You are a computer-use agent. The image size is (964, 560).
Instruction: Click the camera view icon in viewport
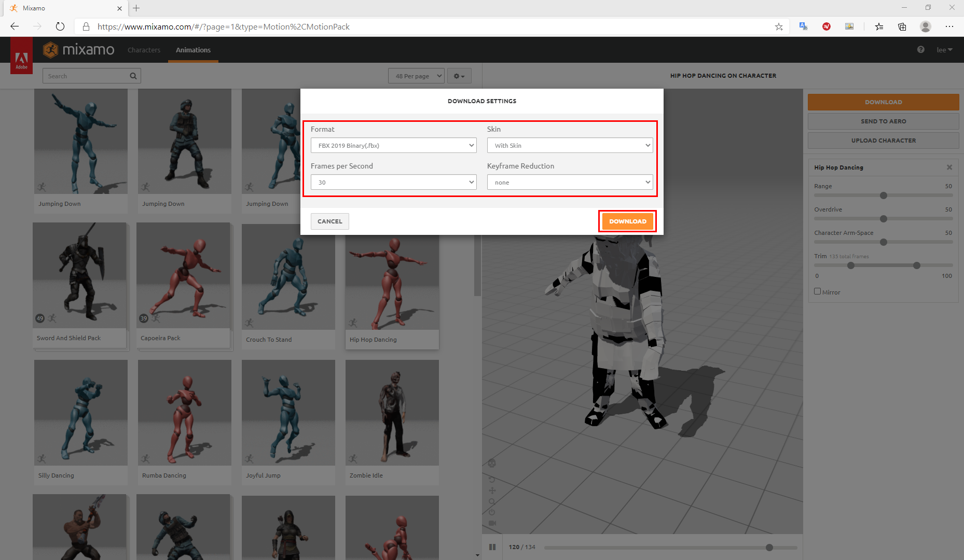click(x=492, y=523)
